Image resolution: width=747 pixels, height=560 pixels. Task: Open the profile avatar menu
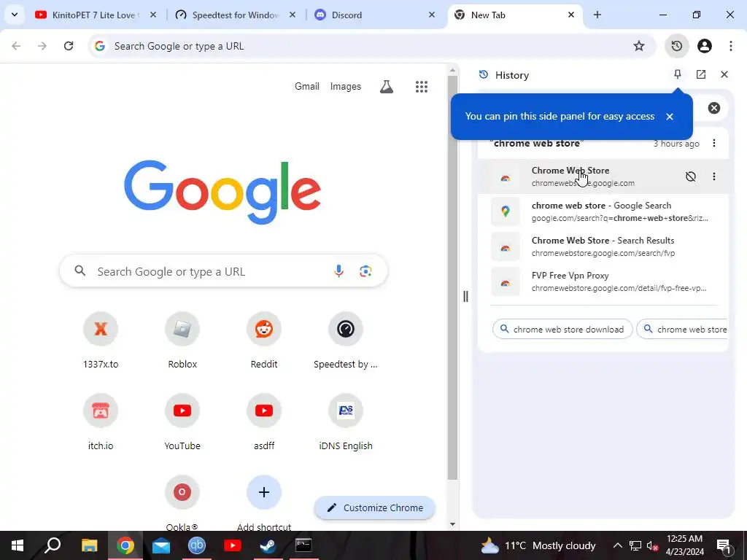[705, 46]
